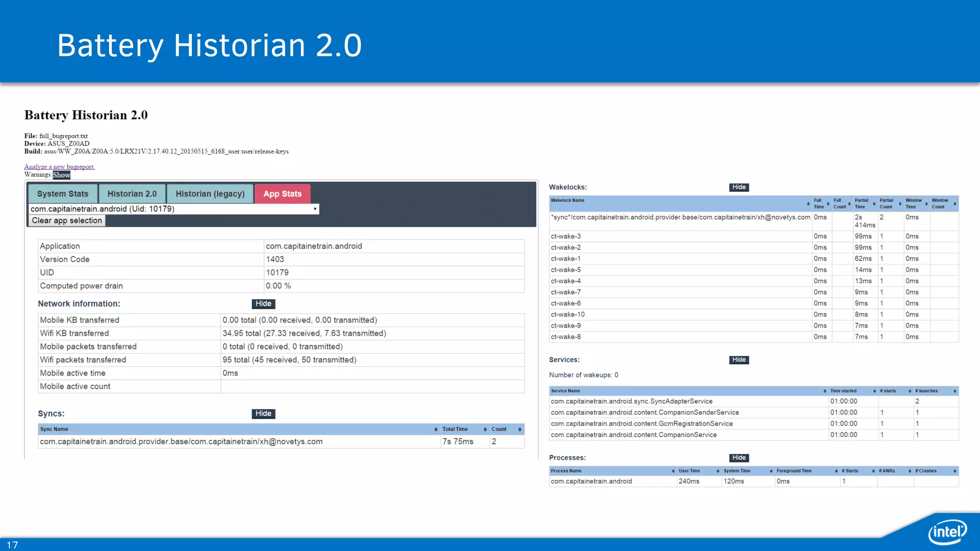Open the Analyze a new bugreport link
The width and height of the screenshot is (980, 551).
(x=59, y=167)
